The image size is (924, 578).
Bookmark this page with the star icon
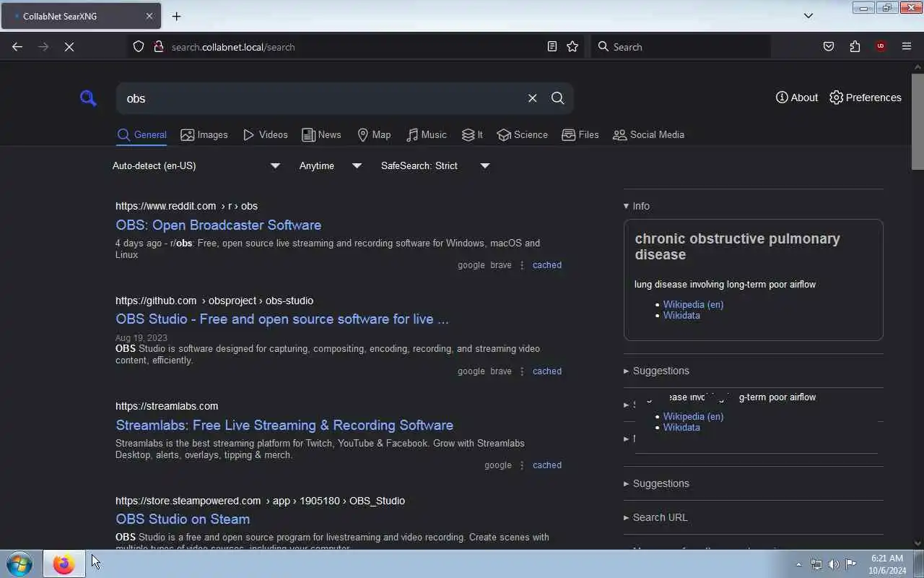[x=572, y=47]
